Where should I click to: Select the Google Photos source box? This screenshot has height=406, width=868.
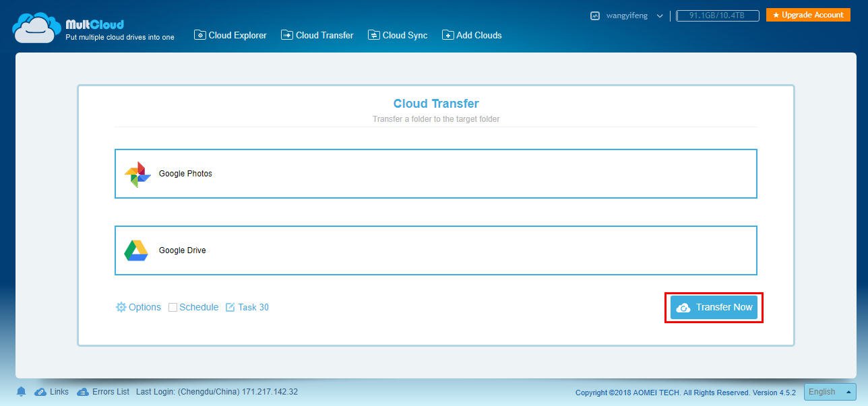coord(436,174)
